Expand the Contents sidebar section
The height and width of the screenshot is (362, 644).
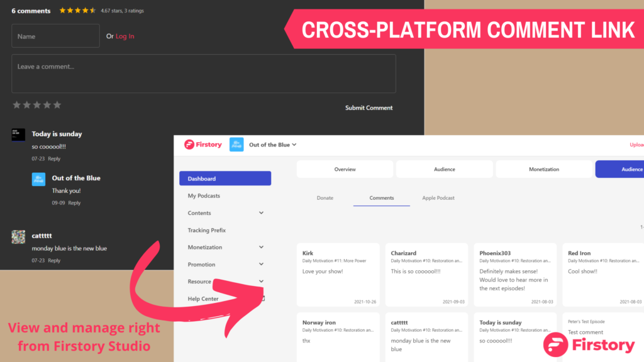(225, 213)
